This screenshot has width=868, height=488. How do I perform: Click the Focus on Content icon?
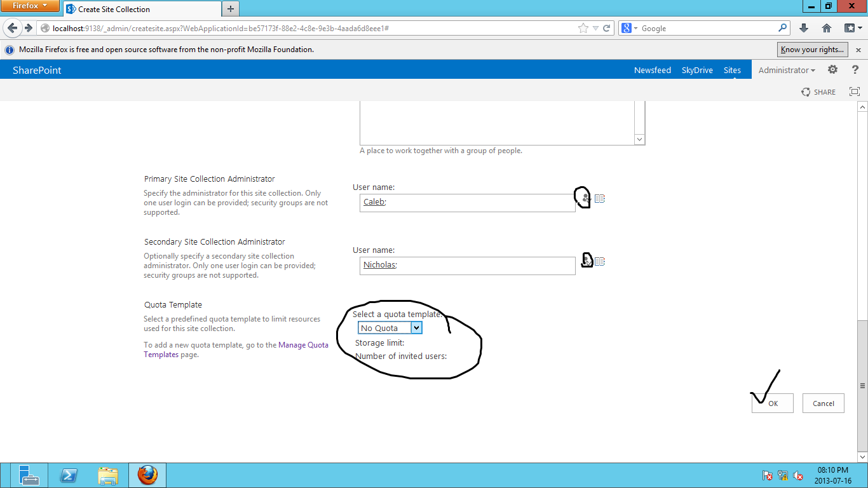point(855,91)
